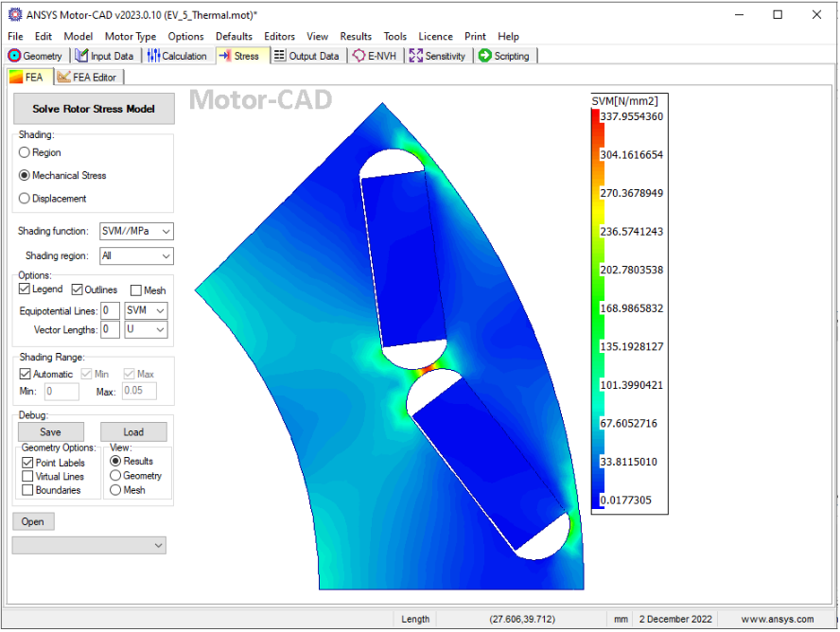Click the 0.0177305 legend minimum value
The width and height of the screenshot is (840, 632).
[625, 500]
